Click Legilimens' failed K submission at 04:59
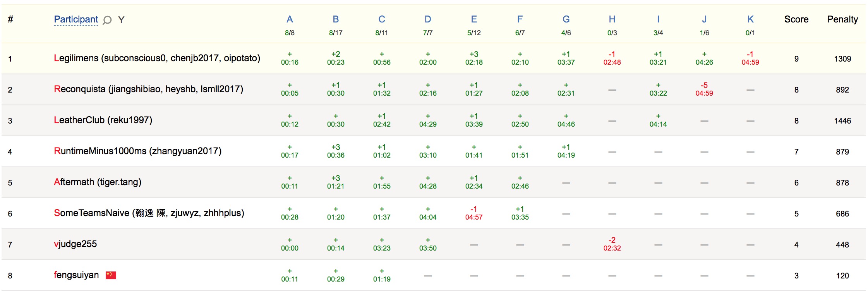The width and height of the screenshot is (868, 292). point(750,58)
